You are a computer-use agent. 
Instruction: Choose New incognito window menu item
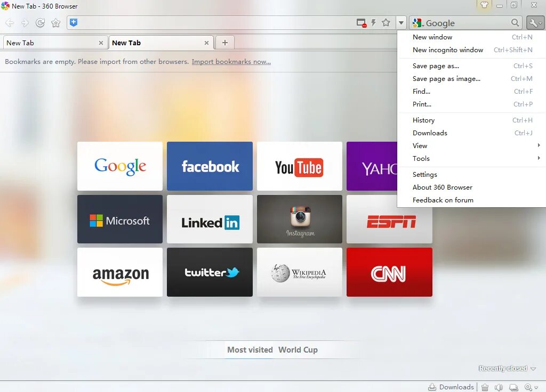[x=472, y=50]
